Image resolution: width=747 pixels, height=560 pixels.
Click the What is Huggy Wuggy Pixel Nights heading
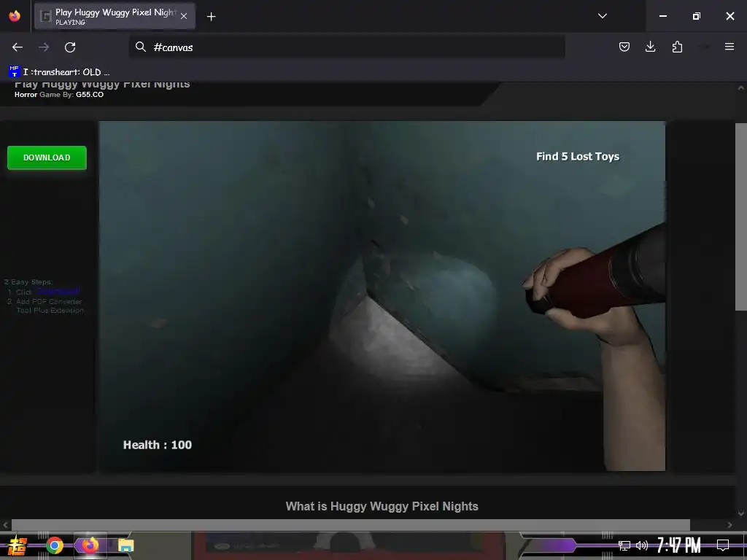click(382, 506)
